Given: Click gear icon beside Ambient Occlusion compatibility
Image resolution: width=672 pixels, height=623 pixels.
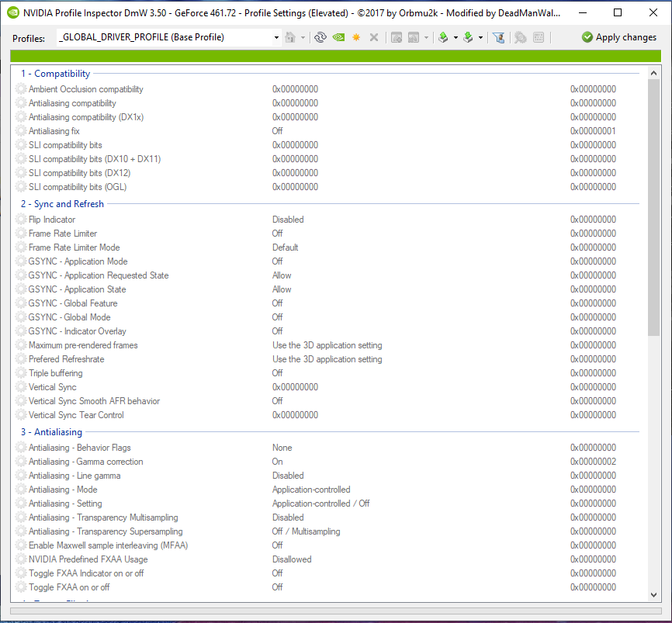Looking at the screenshot, I should 21,89.
